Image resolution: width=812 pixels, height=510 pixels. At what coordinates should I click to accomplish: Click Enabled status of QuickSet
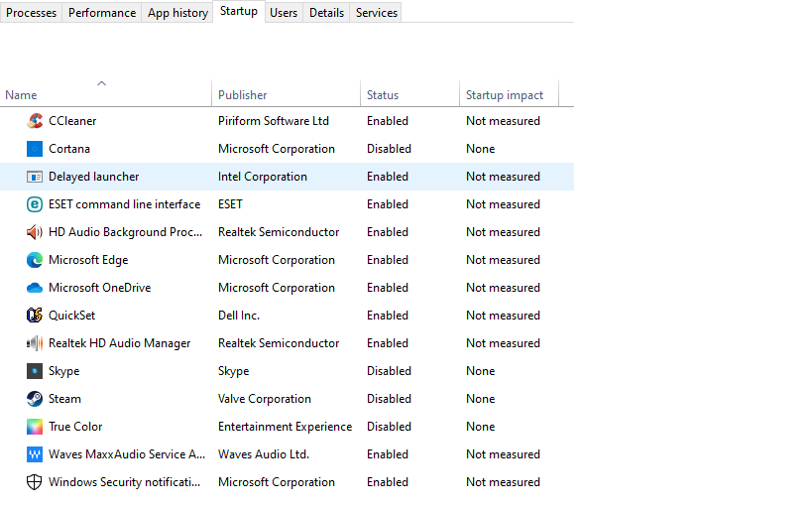(x=388, y=316)
